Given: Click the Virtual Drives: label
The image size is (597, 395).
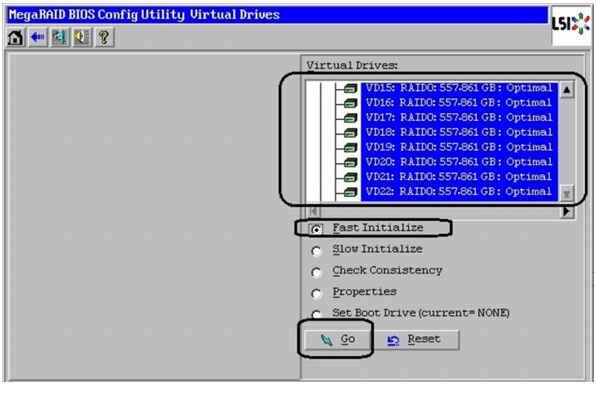Looking at the screenshot, I should click(x=352, y=66).
